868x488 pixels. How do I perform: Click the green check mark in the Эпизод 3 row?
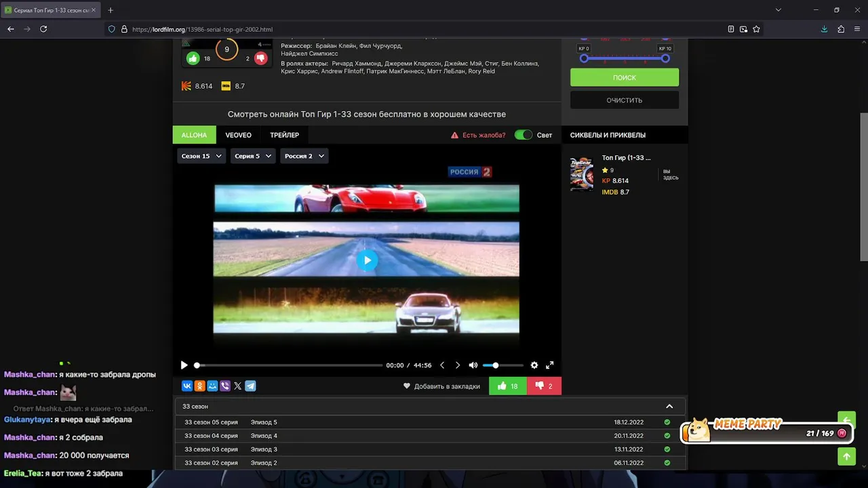click(667, 449)
